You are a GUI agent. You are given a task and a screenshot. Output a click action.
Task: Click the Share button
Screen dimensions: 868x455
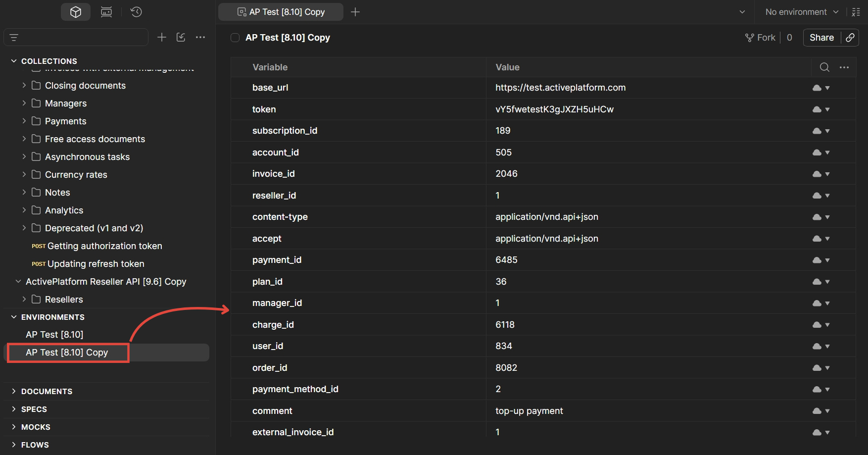[822, 38]
